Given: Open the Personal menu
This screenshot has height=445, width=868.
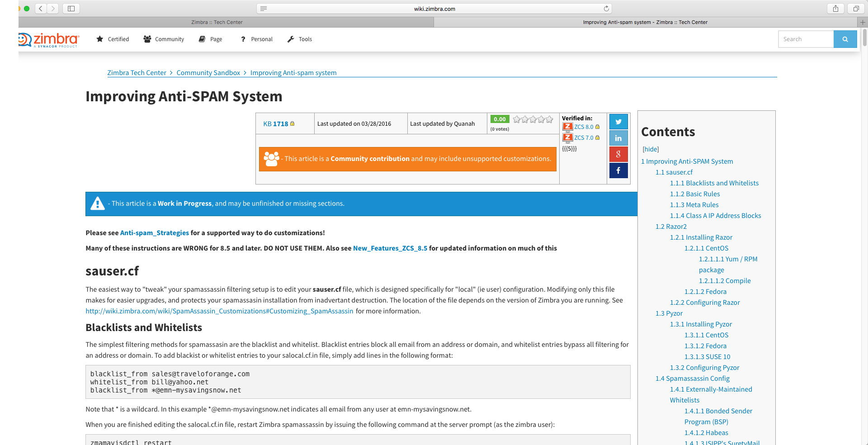Looking at the screenshot, I should pyautogui.click(x=257, y=39).
